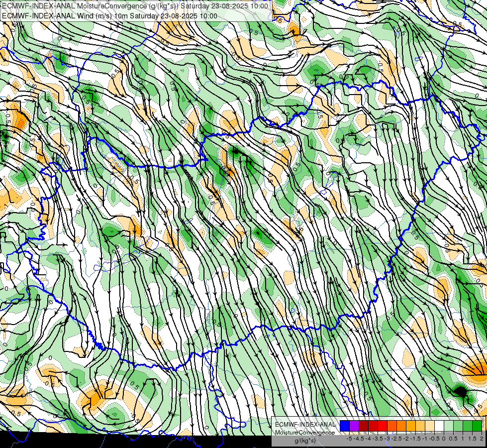Click 'ECMWF-INDEX-ANAL' text in the legend box
This screenshot has width=487, height=448.
305,425
